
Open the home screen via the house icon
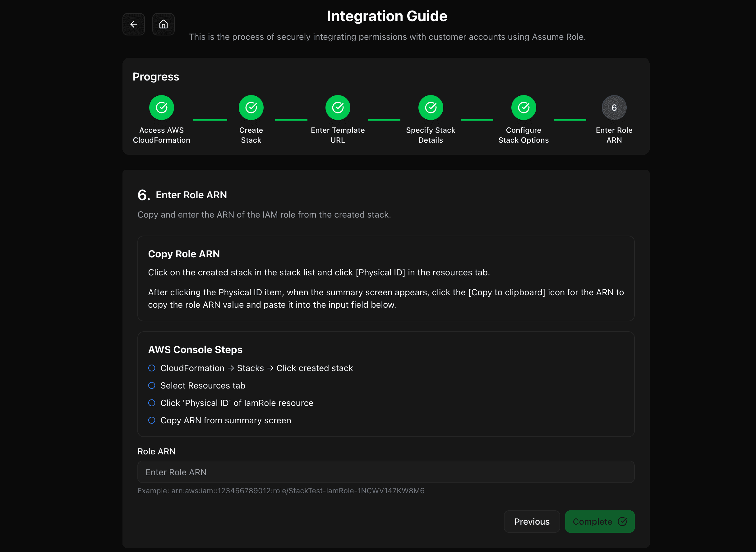[x=164, y=24]
